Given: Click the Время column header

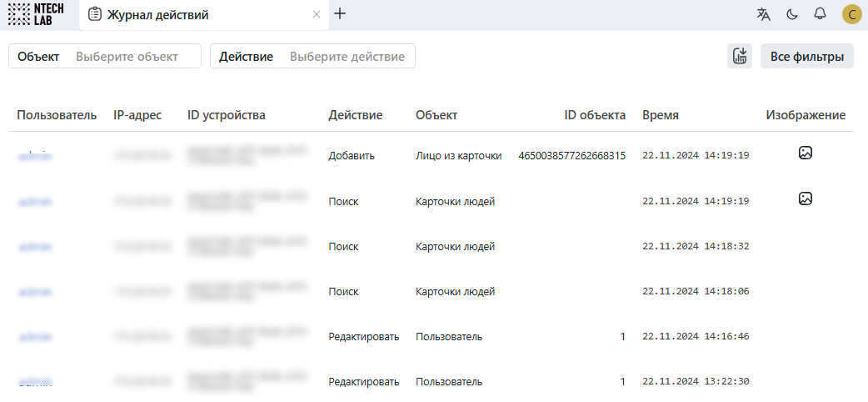Looking at the screenshot, I should [x=660, y=115].
